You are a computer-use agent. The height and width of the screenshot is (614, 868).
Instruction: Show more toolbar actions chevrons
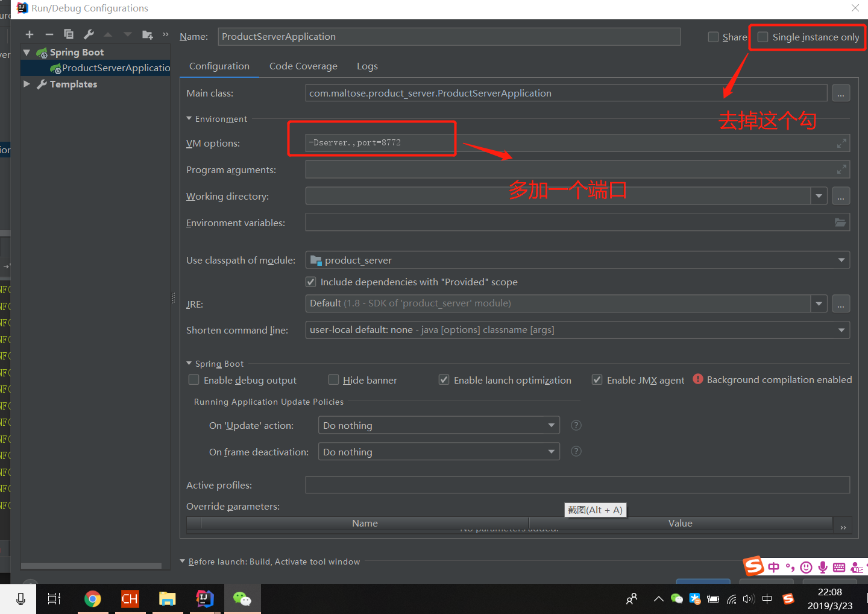pyautogui.click(x=165, y=34)
